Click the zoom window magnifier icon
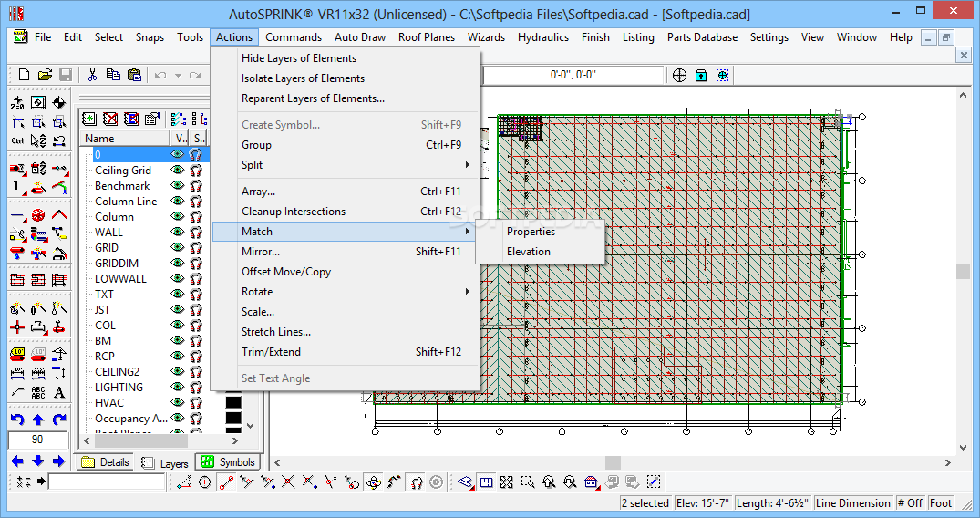The width and height of the screenshot is (980, 518). pos(528,482)
